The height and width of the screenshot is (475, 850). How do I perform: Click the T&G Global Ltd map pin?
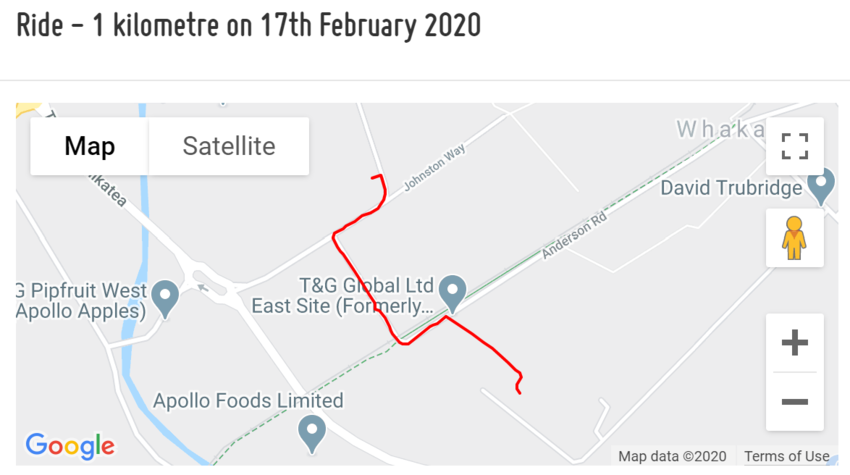pos(453,291)
